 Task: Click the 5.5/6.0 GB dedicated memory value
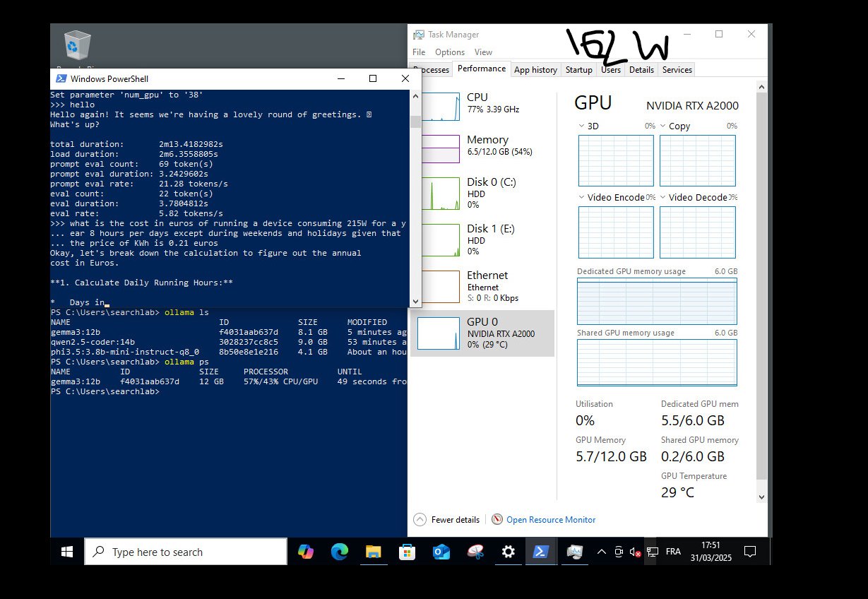(692, 420)
